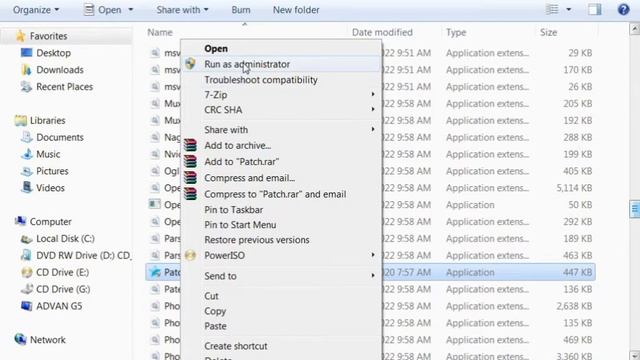The image size is (640, 360).
Task: Select Run as administrator
Action: point(281,64)
